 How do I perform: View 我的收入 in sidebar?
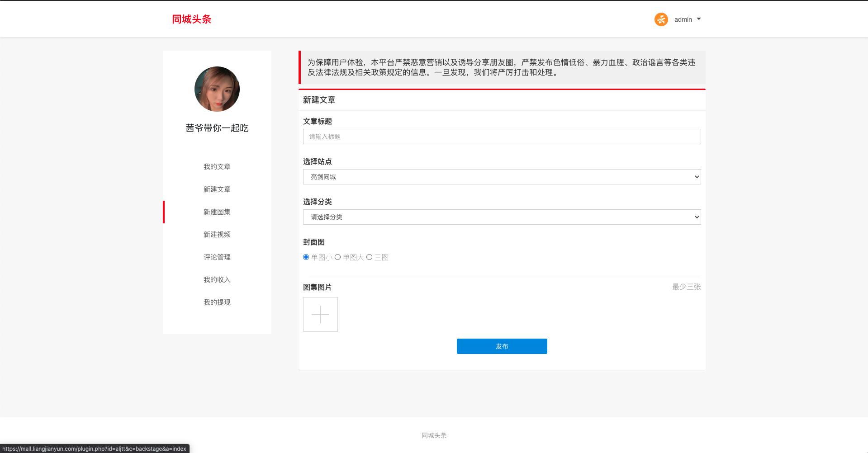tap(217, 280)
